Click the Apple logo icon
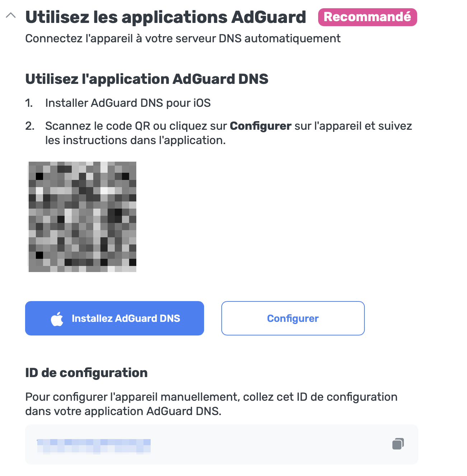 coord(57,319)
